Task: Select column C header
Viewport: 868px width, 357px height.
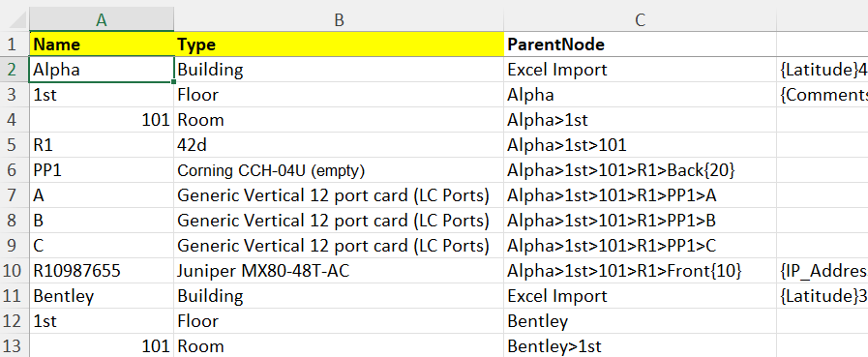Action: coord(640,19)
